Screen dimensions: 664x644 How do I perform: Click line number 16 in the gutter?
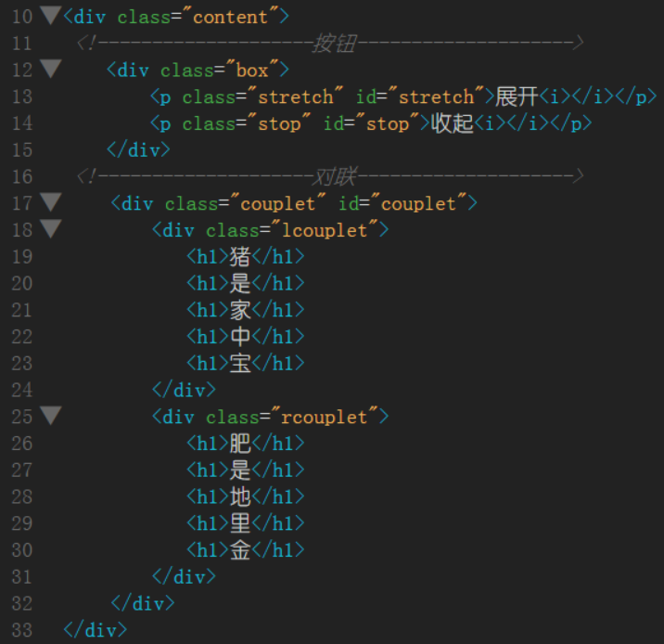[22, 176]
